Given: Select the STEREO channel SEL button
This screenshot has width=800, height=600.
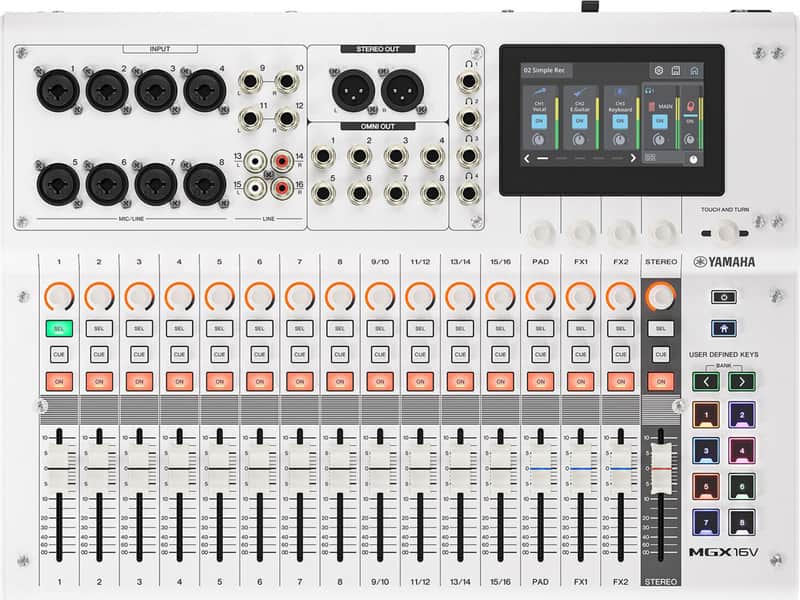Looking at the screenshot, I should point(661,329).
